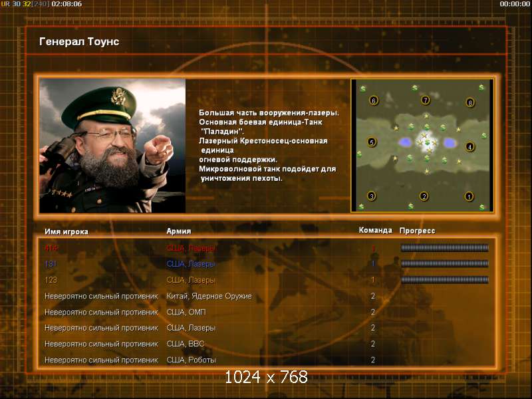Select start position 8 on the minimap

click(470, 102)
